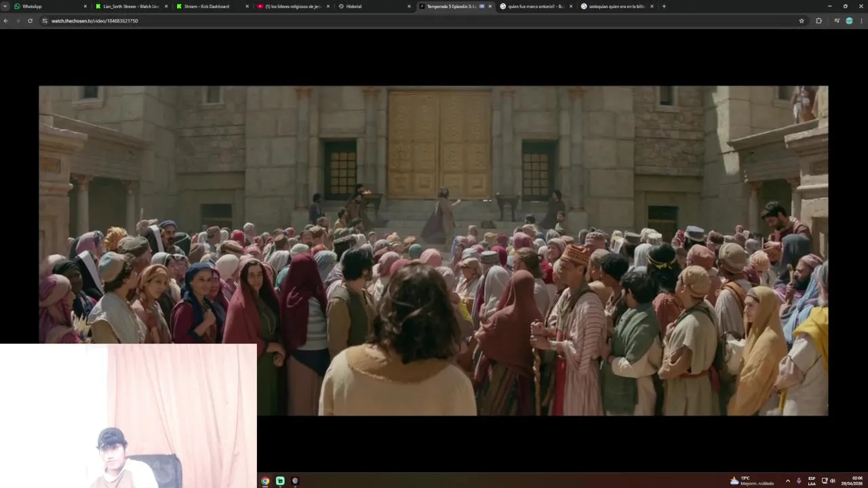The image size is (868, 488).
Task: View site information icon in address bar
Action: click(x=45, y=21)
